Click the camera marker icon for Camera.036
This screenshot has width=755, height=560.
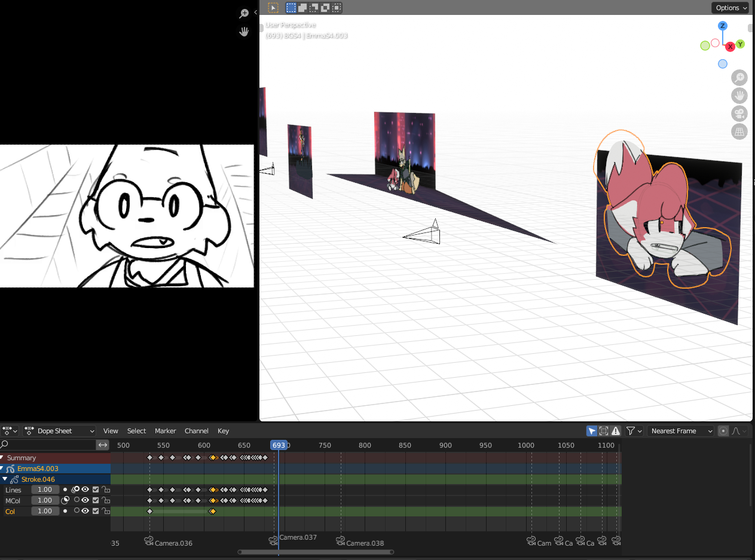pyautogui.click(x=149, y=541)
